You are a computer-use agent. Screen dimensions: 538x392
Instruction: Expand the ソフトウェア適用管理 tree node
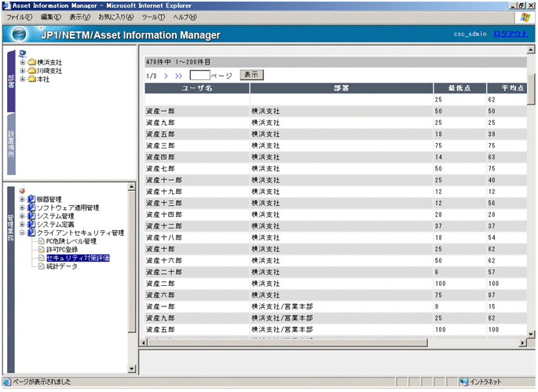pos(22,207)
